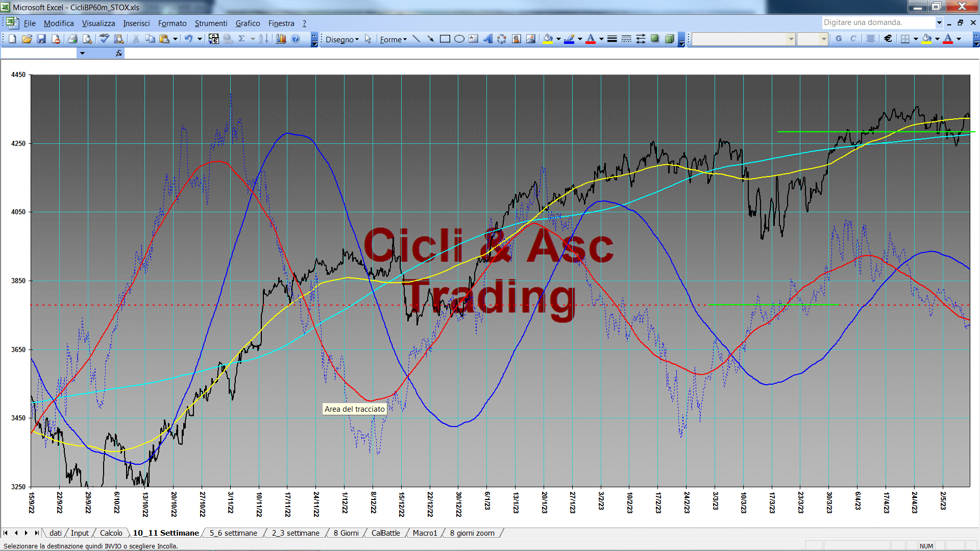Screen dimensions: 980x551
Task: Insert WordArt
Action: (488, 39)
